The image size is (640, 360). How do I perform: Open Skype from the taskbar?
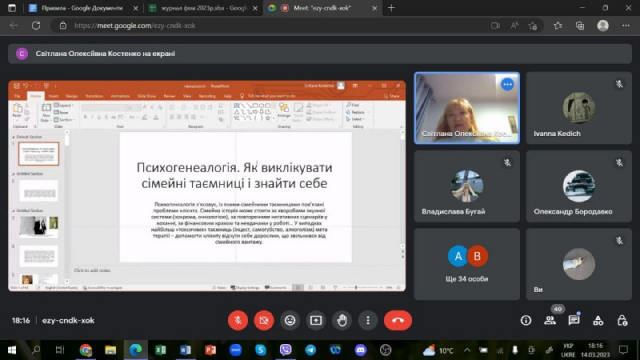point(260,350)
